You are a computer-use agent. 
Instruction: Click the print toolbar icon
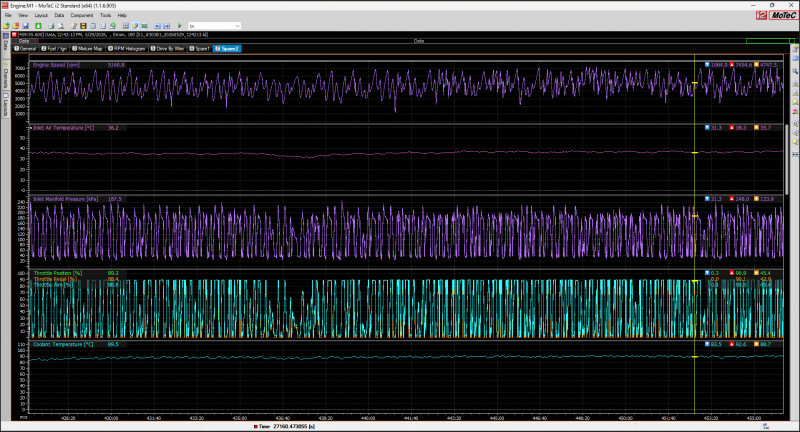51,26
